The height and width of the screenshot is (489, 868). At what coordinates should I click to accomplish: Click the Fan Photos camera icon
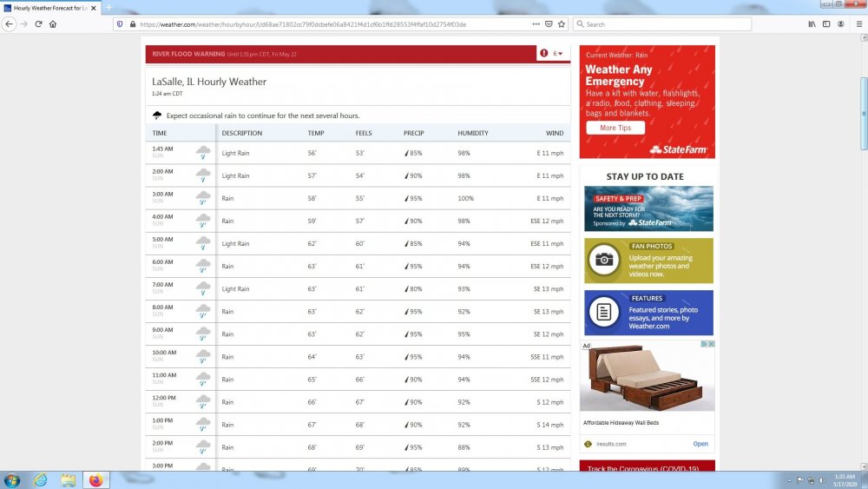click(x=603, y=260)
